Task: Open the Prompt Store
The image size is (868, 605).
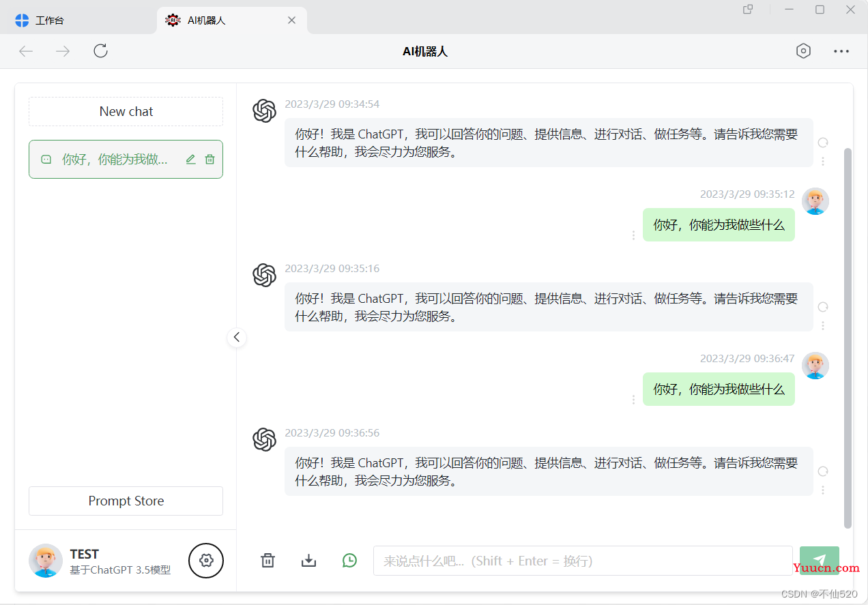Action: point(126,501)
